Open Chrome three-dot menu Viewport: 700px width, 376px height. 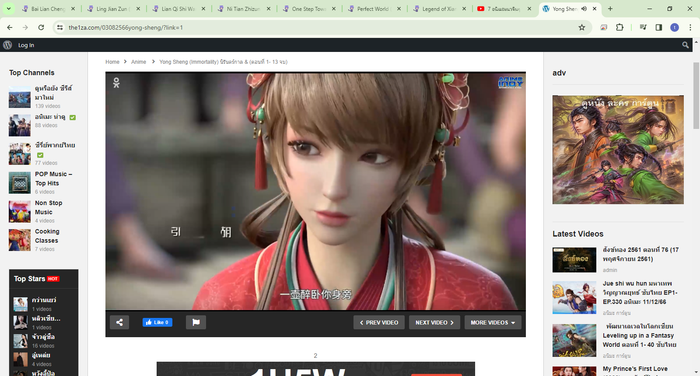pos(690,27)
